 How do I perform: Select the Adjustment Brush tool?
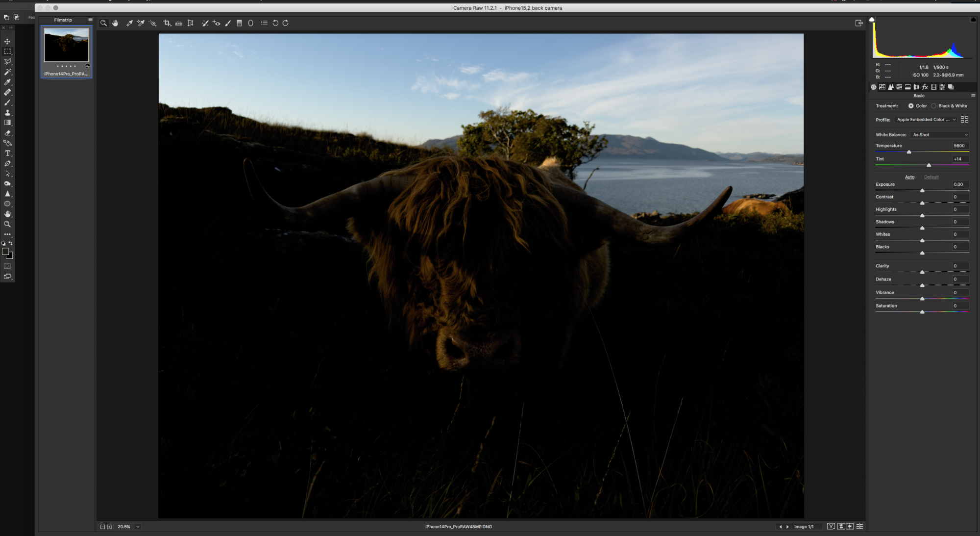coord(228,23)
